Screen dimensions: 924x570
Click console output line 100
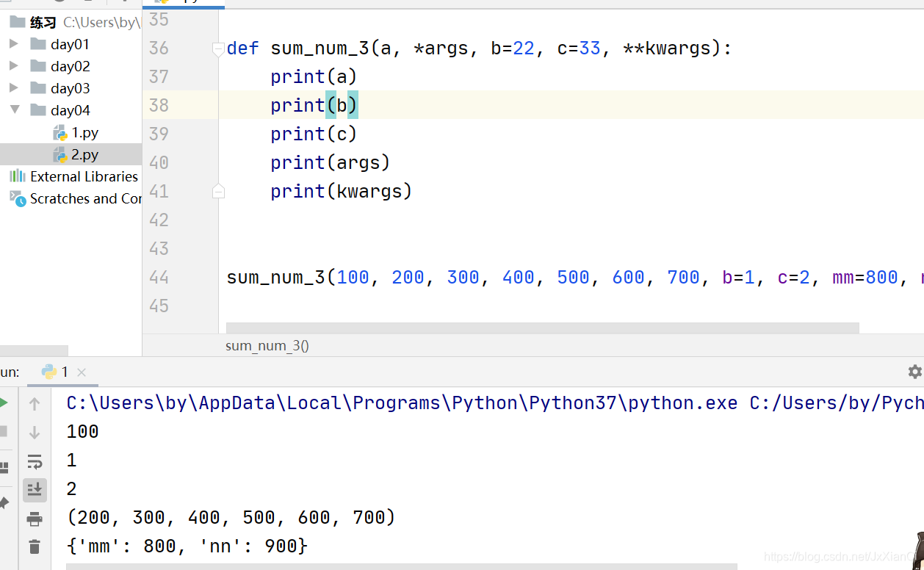tap(82, 431)
